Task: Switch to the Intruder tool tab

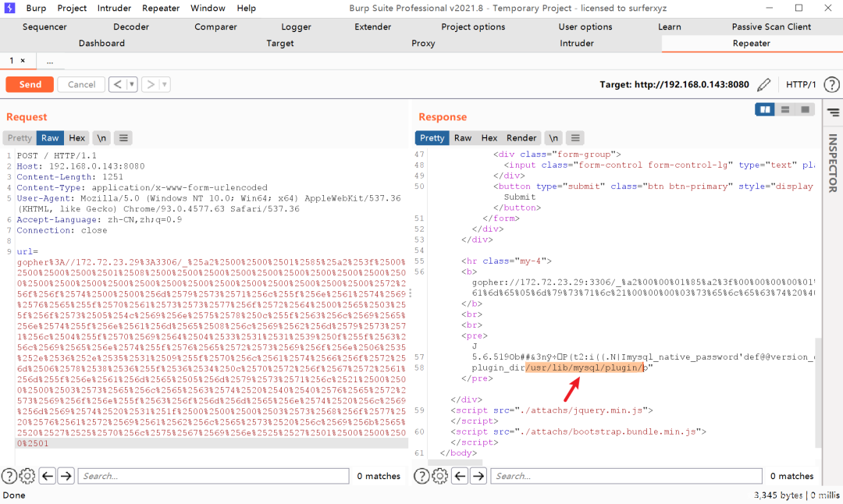Action: click(577, 44)
